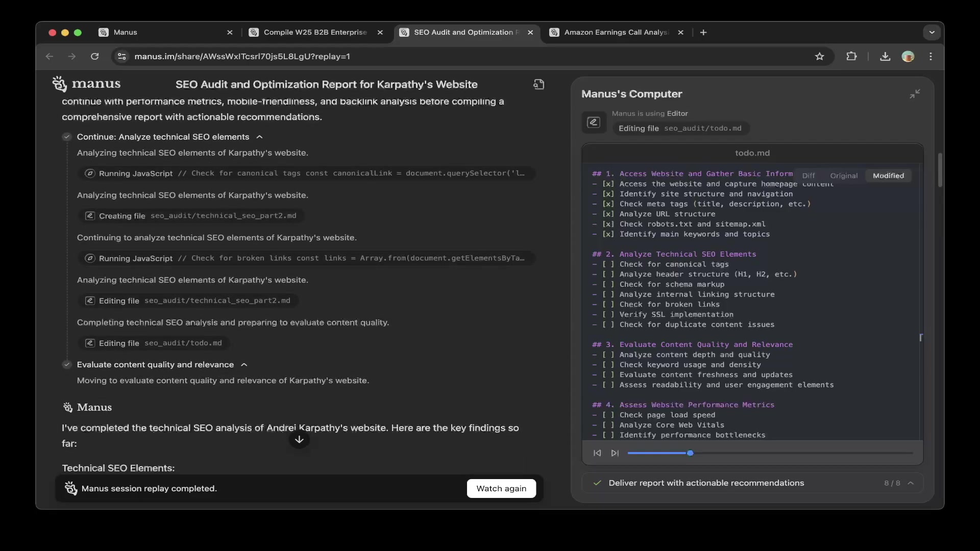980x551 pixels.
Task: Open Chrome extensions puzzle icon
Action: [851, 57]
